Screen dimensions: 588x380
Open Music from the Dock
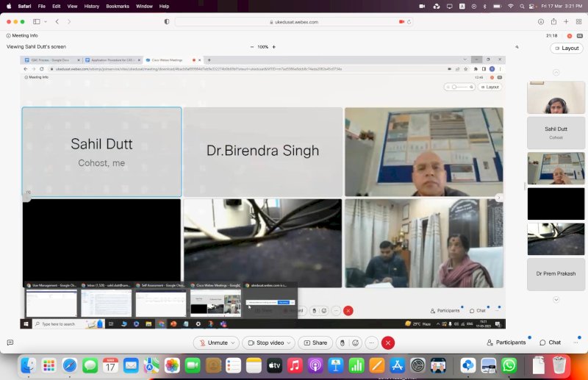(295, 365)
